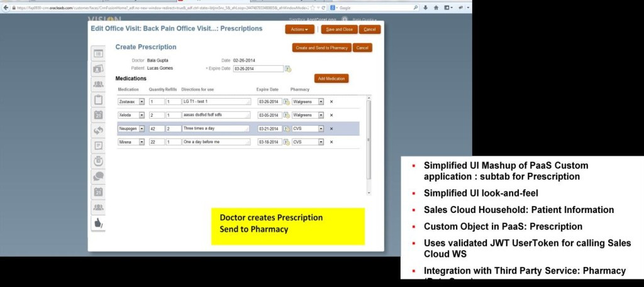Go to the browser home page icon

pyautogui.click(x=436, y=8)
